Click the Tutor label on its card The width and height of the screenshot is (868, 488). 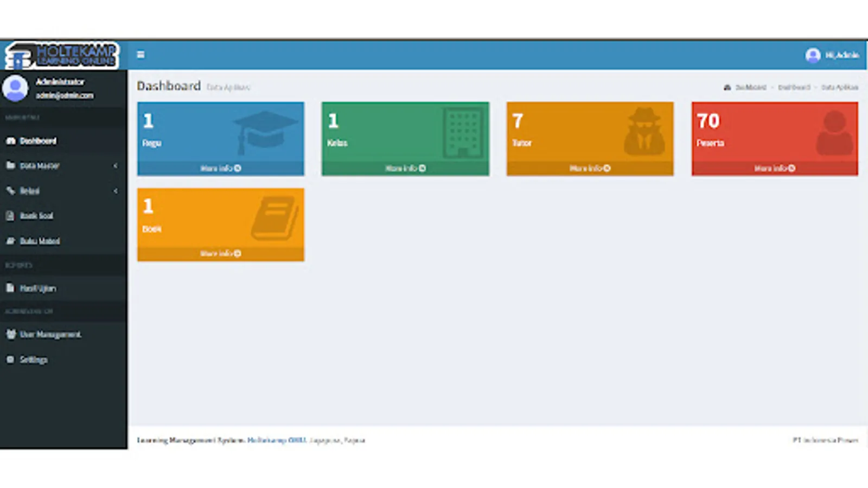pyautogui.click(x=522, y=143)
